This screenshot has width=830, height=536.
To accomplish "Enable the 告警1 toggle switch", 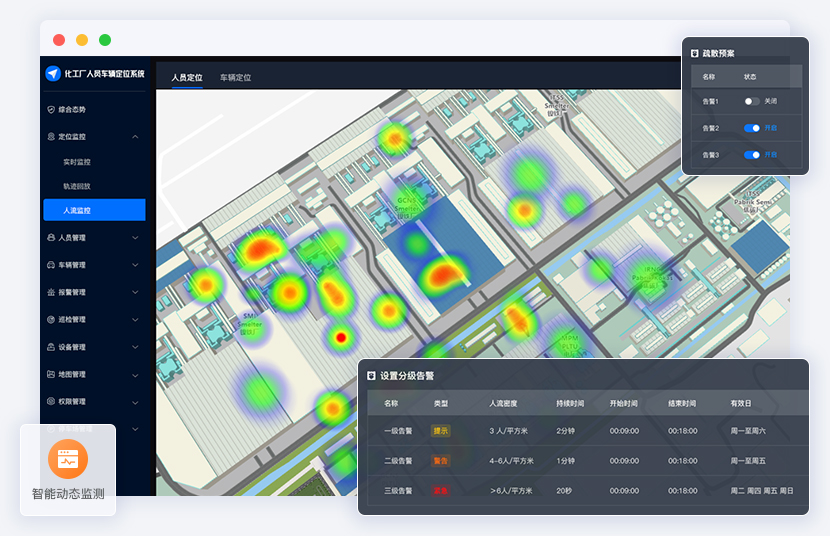I will (x=751, y=101).
